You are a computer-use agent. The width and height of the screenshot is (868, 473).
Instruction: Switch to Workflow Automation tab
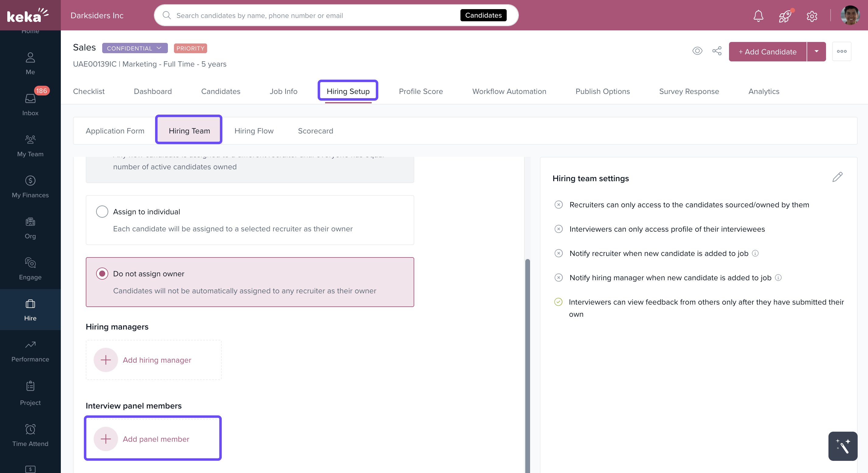point(509,91)
